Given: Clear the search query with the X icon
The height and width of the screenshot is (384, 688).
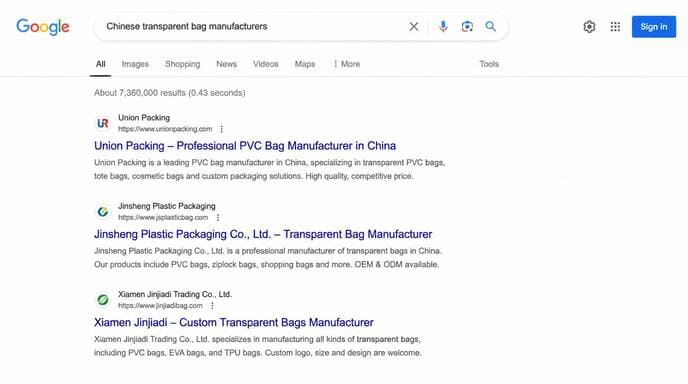Looking at the screenshot, I should coord(413,27).
